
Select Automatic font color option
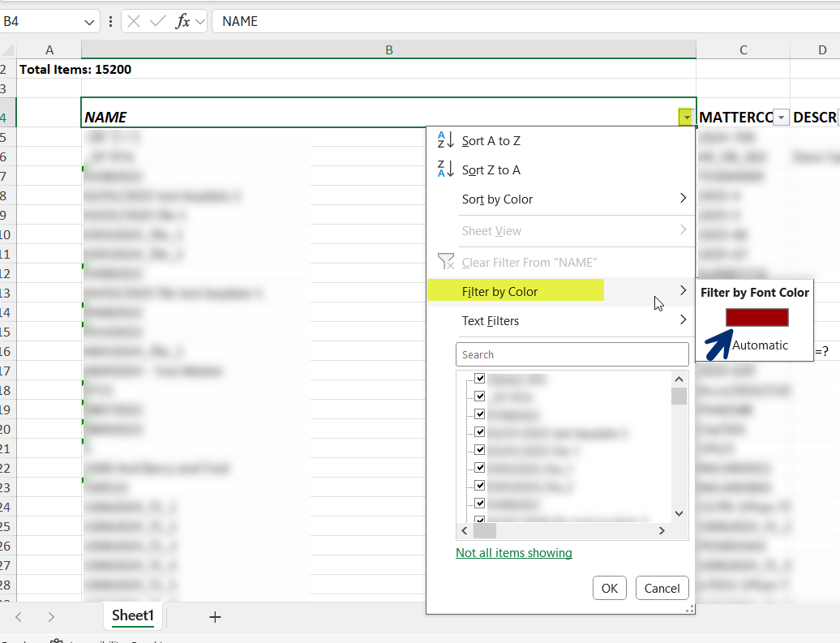[760, 345]
